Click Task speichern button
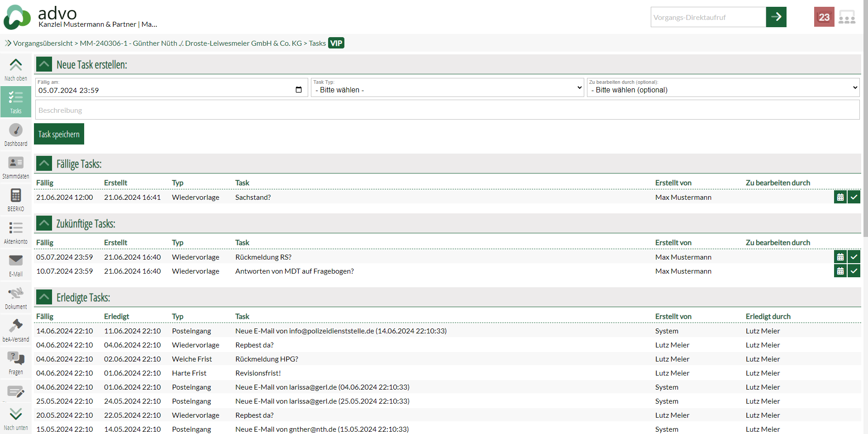The height and width of the screenshot is (434, 868). pyautogui.click(x=59, y=134)
